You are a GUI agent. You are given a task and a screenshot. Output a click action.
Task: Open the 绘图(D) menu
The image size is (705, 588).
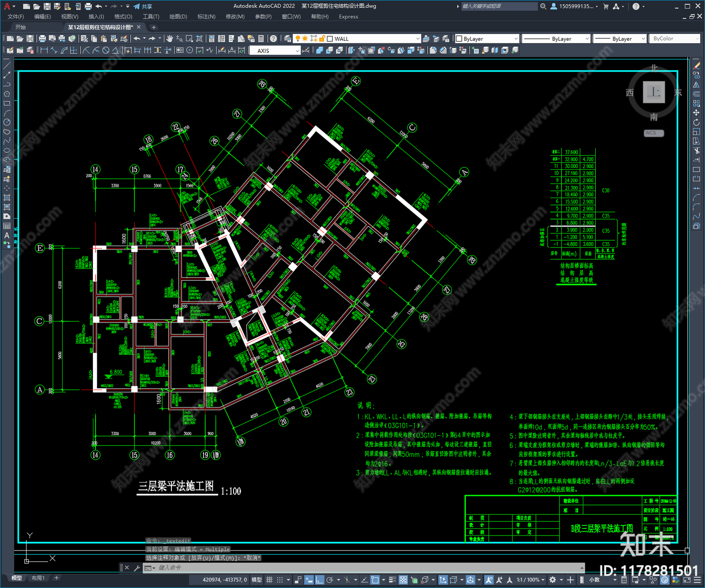[178, 17]
